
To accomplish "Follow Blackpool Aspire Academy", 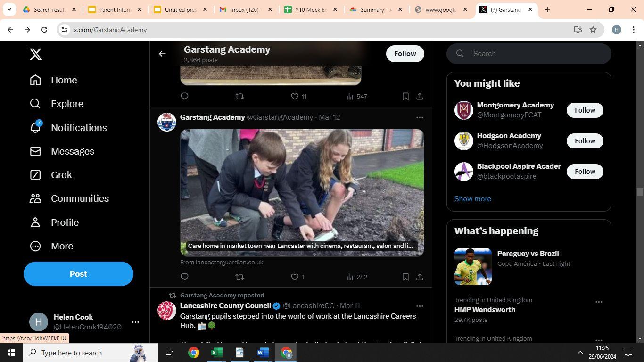I will [x=585, y=172].
